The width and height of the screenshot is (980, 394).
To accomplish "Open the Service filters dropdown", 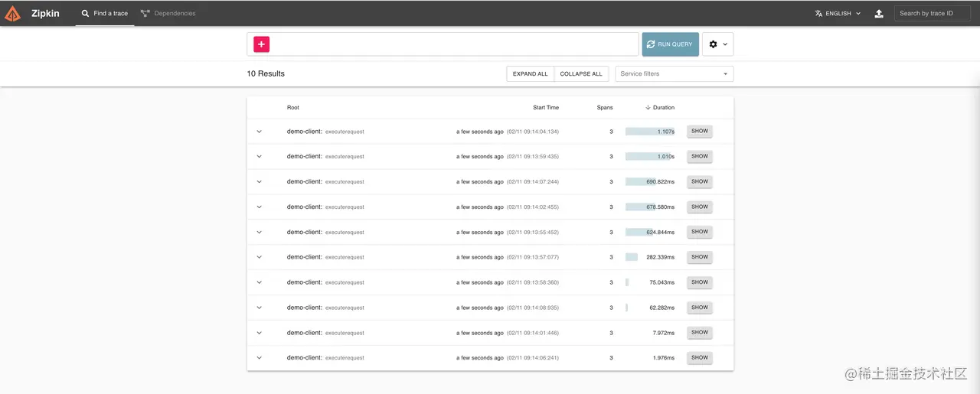I will pyautogui.click(x=674, y=73).
